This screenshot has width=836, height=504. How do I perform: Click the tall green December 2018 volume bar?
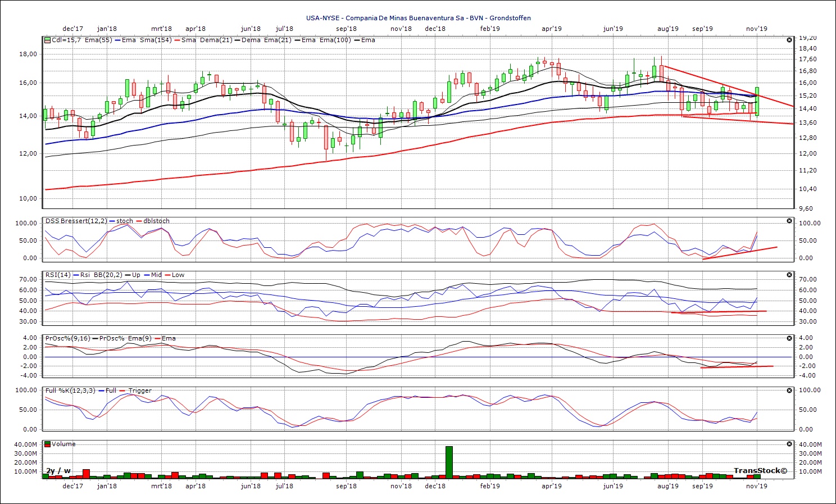449,462
